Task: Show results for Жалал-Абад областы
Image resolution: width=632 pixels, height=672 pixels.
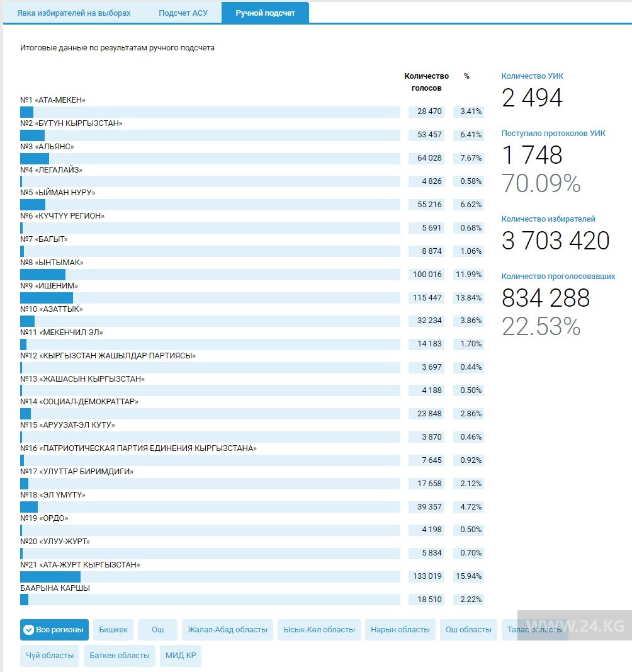Action: click(x=228, y=630)
